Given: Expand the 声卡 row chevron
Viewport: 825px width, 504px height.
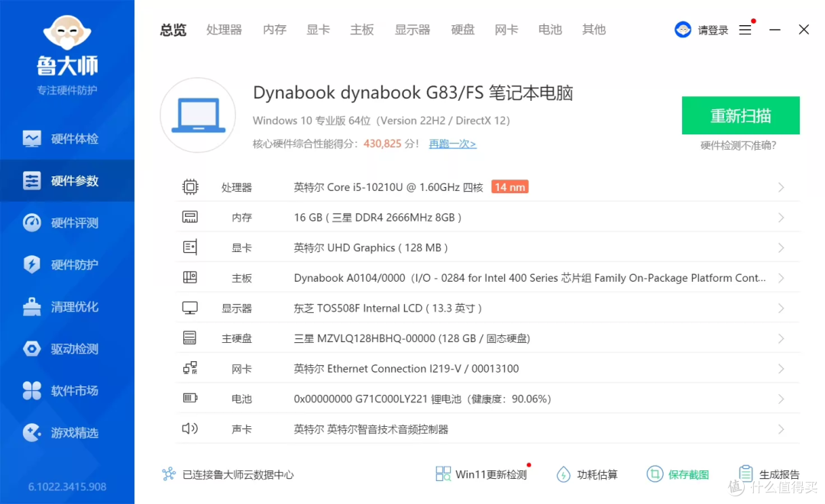Looking at the screenshot, I should [x=781, y=429].
